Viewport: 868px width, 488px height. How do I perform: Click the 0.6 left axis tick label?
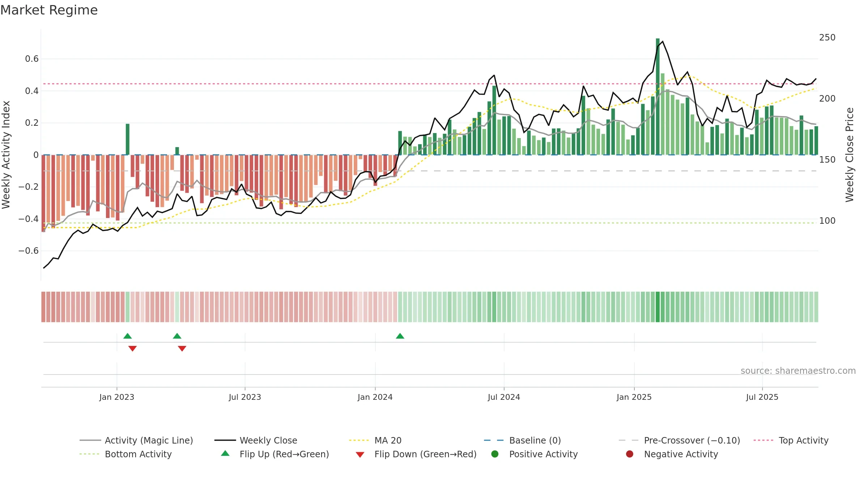click(31, 59)
